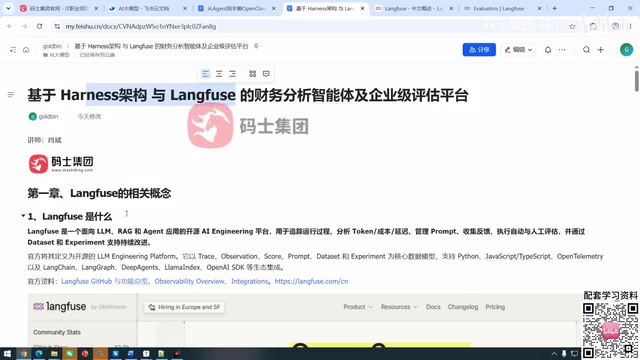
Task: Click the 第一章、Langfuse的相关概念 heading
Action: pos(99,193)
